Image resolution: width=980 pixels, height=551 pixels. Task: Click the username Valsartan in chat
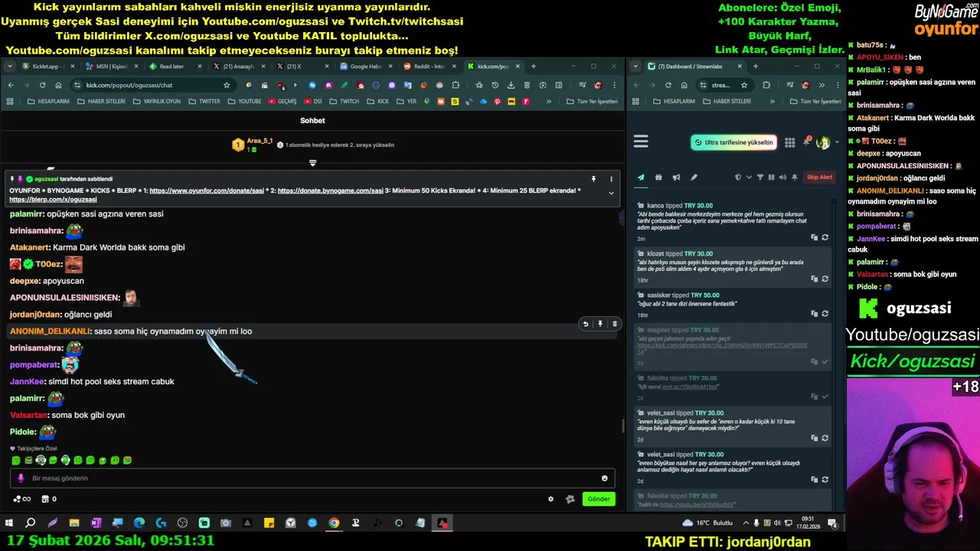(x=28, y=415)
